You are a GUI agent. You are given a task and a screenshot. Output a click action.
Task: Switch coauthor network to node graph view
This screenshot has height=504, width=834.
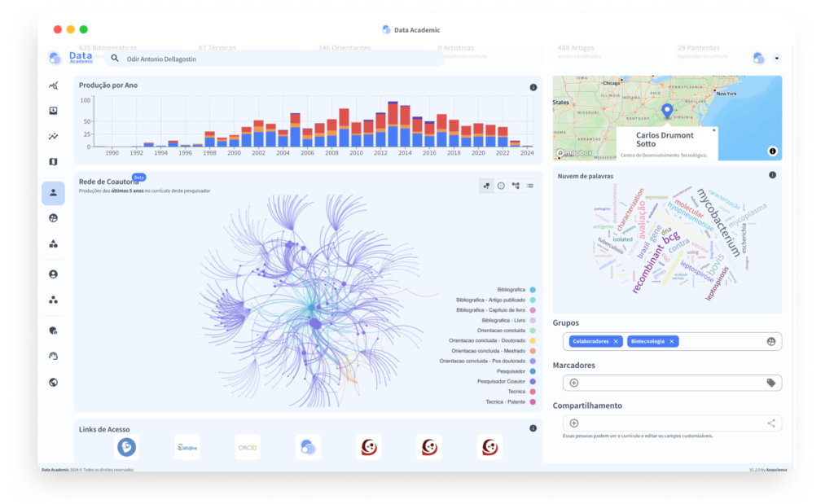pos(486,186)
